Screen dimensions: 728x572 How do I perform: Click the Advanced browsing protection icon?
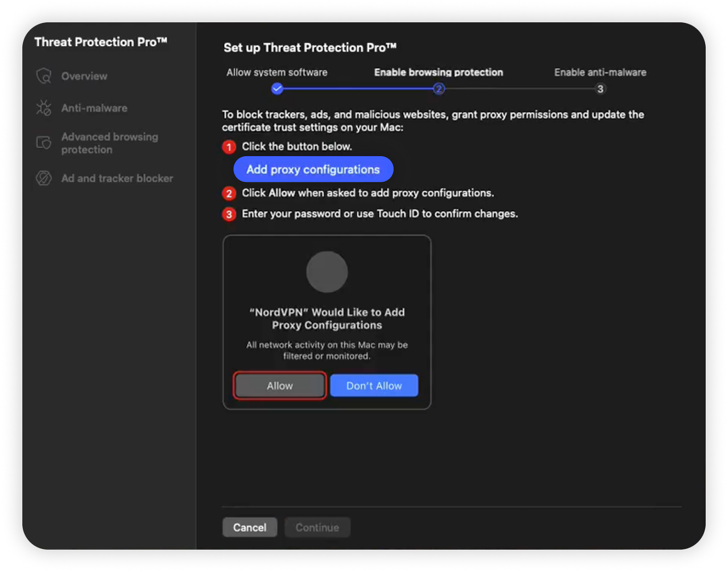pos(44,143)
